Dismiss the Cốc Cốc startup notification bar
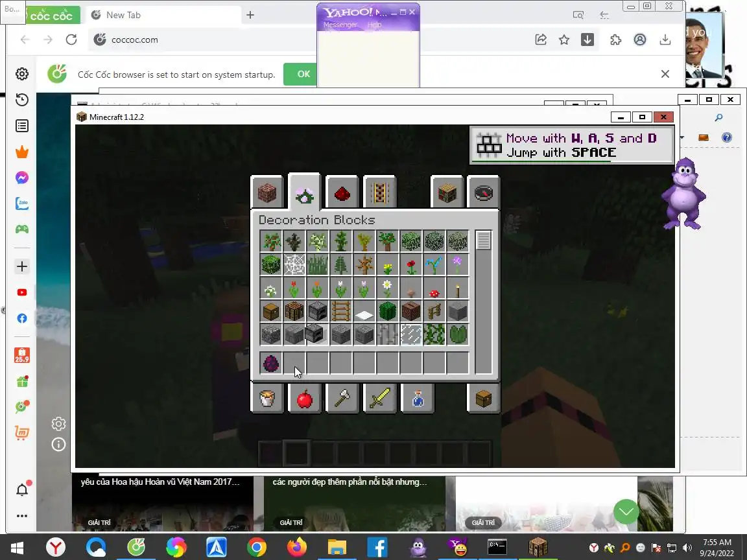The height and width of the screenshot is (560, 747). [665, 74]
